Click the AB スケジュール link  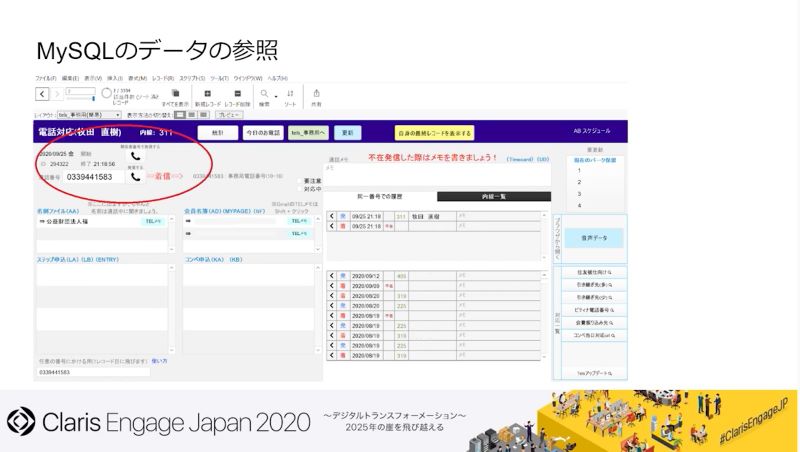click(592, 131)
